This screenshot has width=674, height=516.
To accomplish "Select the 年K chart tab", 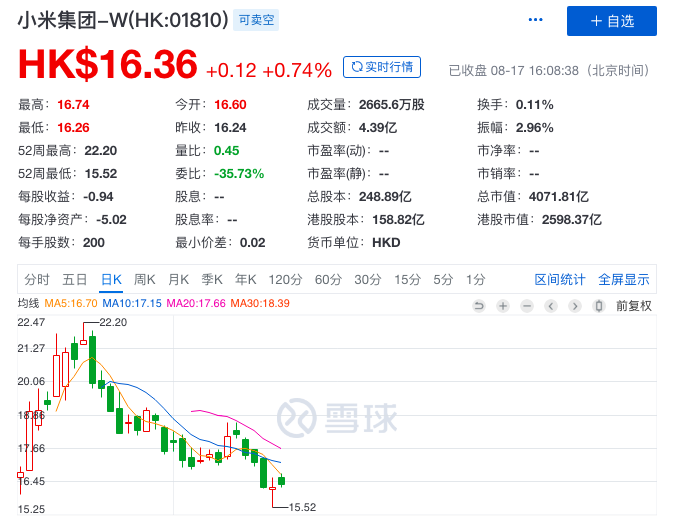I will click(x=245, y=280).
